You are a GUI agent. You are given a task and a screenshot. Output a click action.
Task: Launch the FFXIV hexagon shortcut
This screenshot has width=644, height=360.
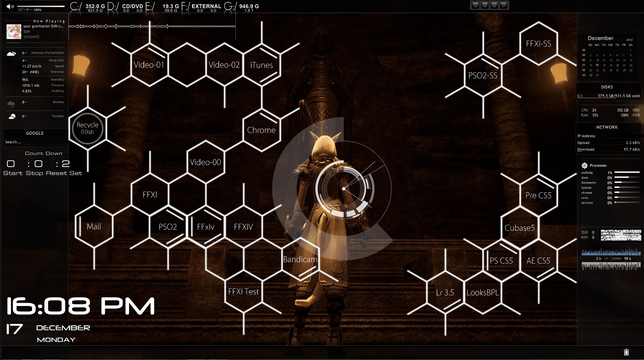tap(243, 227)
